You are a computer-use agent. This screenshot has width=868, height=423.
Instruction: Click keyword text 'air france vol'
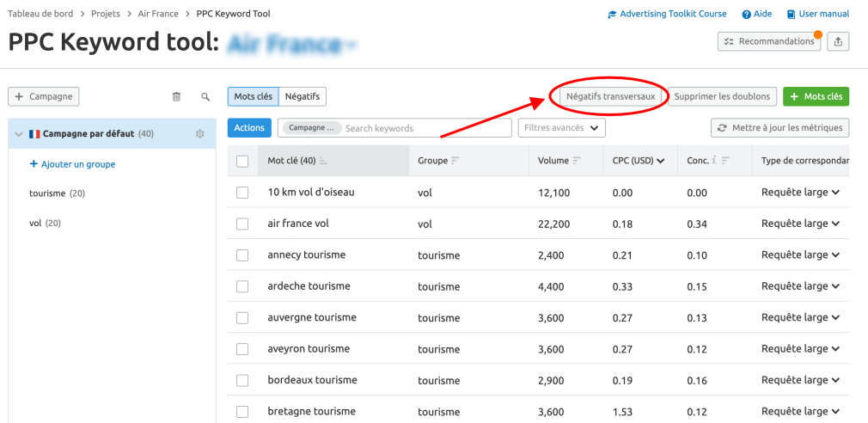[298, 224]
